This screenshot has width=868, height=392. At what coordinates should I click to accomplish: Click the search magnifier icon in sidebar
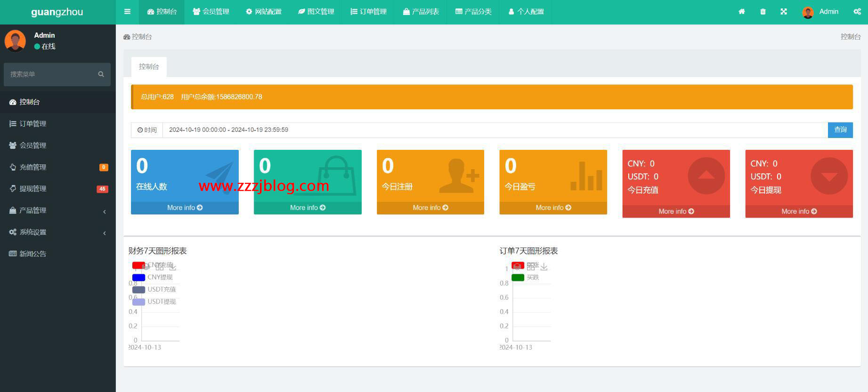101,74
